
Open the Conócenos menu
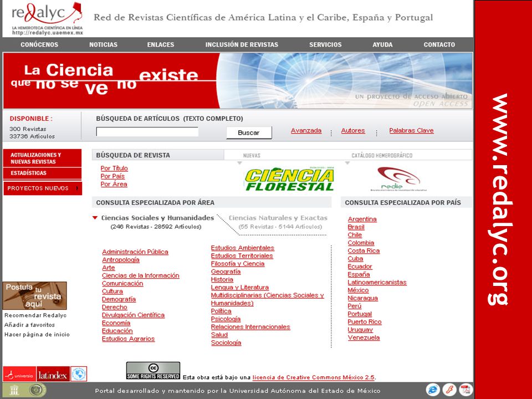(x=39, y=44)
